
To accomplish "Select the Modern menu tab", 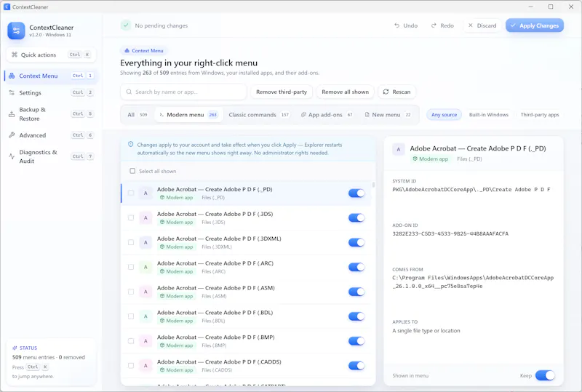I will point(188,115).
